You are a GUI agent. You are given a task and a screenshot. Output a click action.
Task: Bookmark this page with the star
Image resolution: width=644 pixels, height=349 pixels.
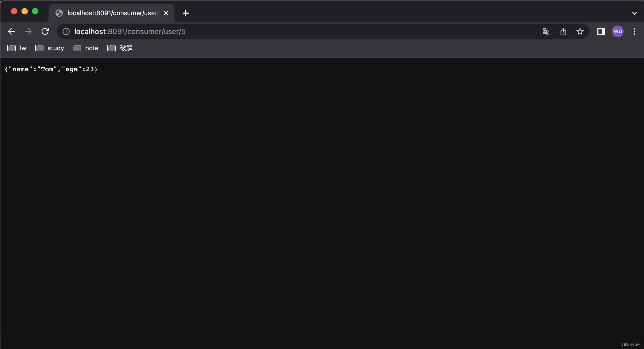[x=580, y=32]
